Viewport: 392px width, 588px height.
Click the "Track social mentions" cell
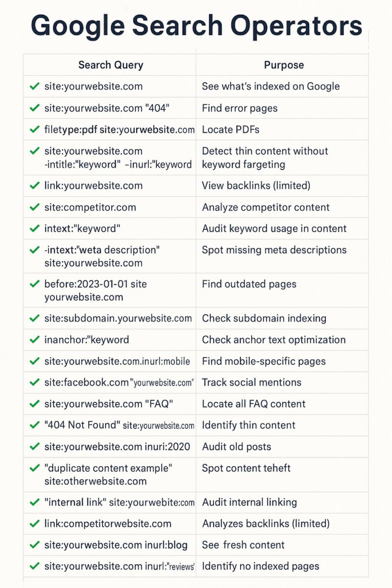click(x=251, y=382)
